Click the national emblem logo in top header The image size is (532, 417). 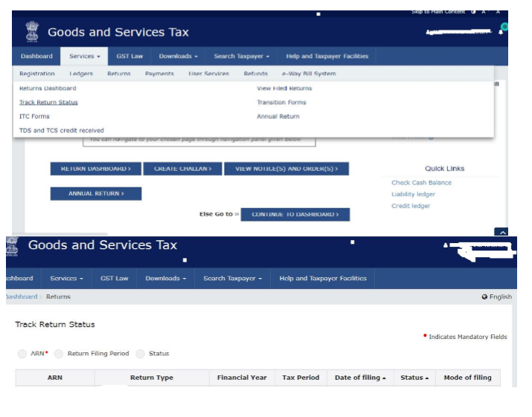click(x=32, y=31)
